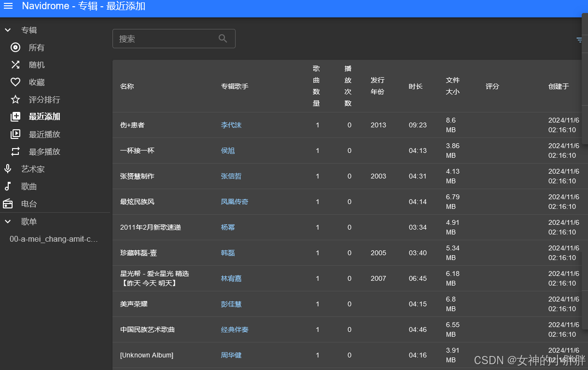Sort by 评分 column header

click(492, 86)
